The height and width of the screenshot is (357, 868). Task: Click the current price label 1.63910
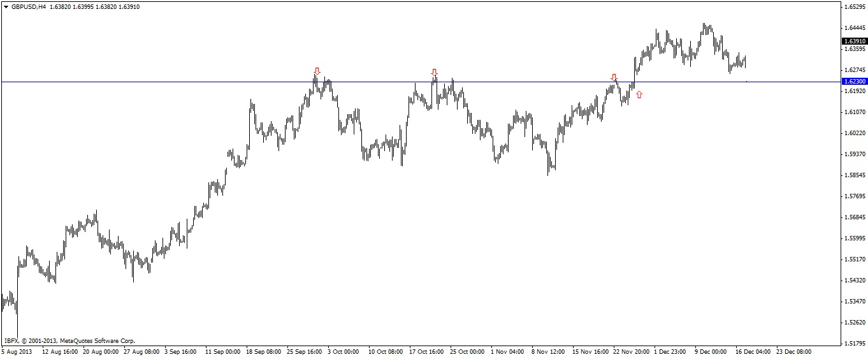coord(854,41)
